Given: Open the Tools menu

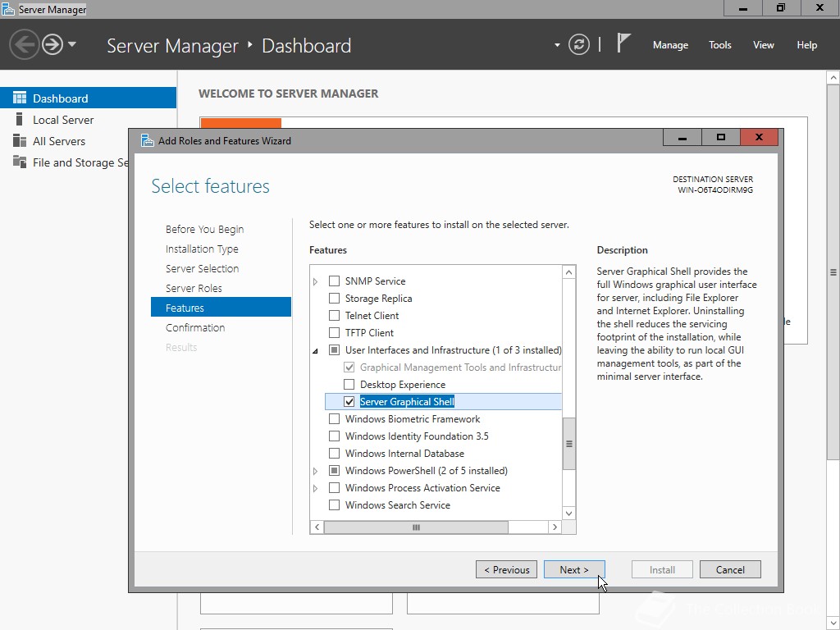Looking at the screenshot, I should click(720, 45).
